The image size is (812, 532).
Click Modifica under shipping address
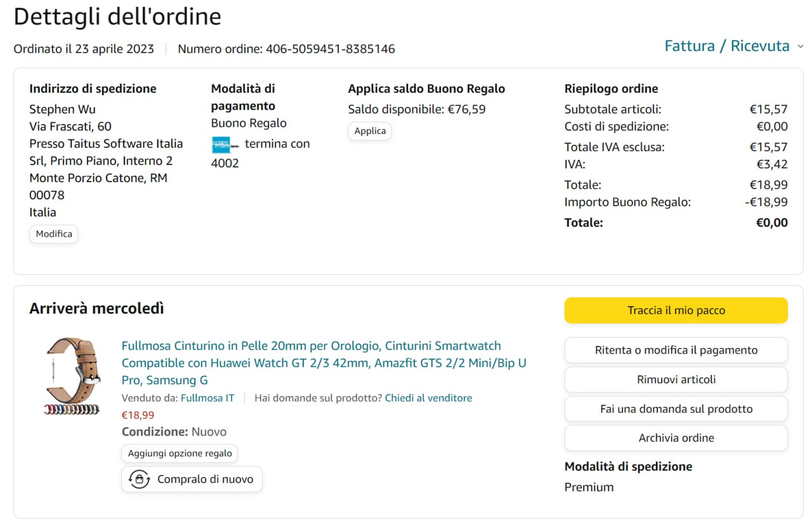click(x=54, y=234)
